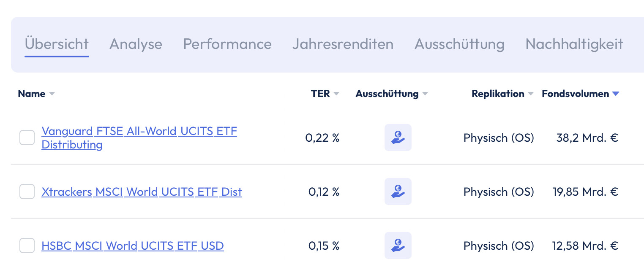The image size is (644, 267).
Task: Open the Nachhaltigkeit tab
Action: coord(574,44)
